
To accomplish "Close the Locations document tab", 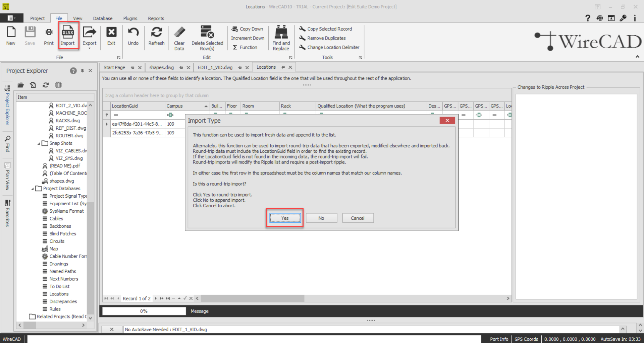I will click(x=290, y=67).
